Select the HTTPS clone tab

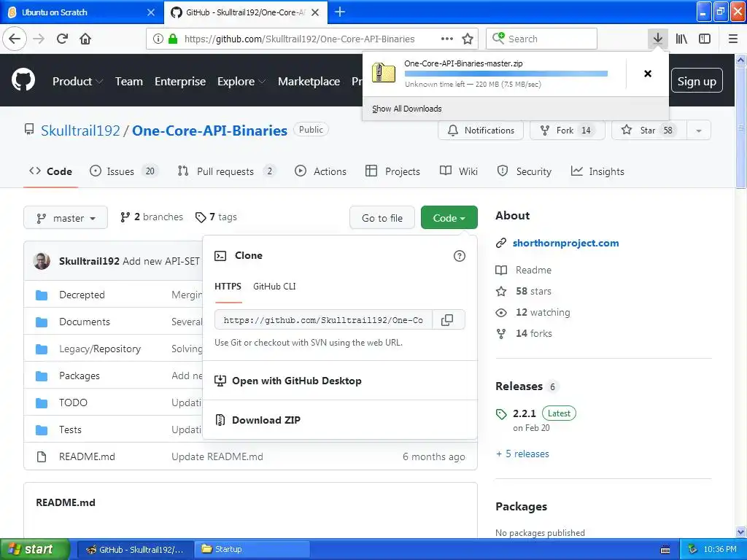(x=228, y=286)
